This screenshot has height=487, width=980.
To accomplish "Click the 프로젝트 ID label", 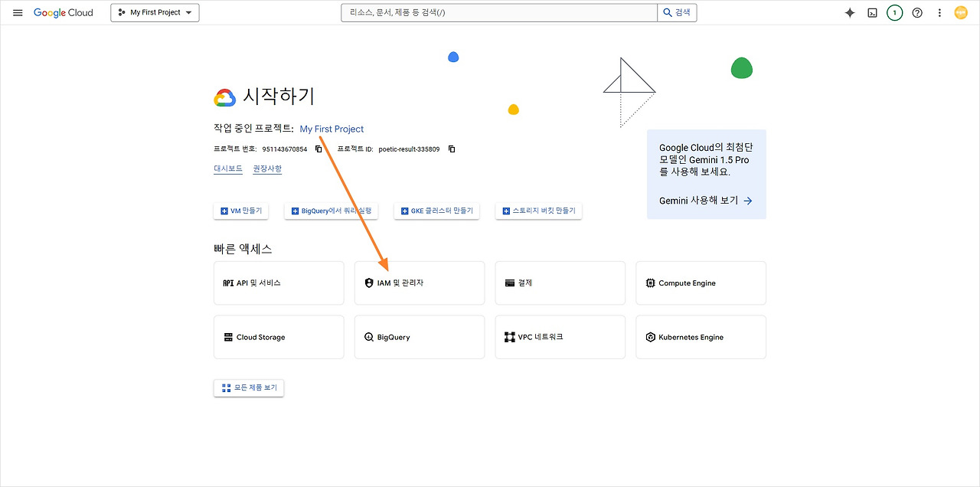I will (x=355, y=149).
